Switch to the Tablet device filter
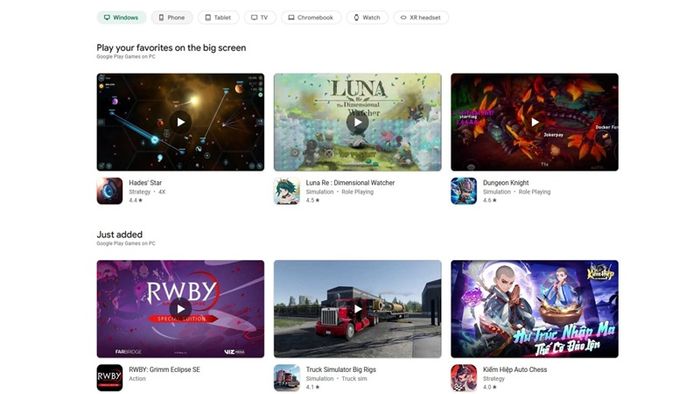Image resolution: width=700 pixels, height=394 pixels. [218, 17]
